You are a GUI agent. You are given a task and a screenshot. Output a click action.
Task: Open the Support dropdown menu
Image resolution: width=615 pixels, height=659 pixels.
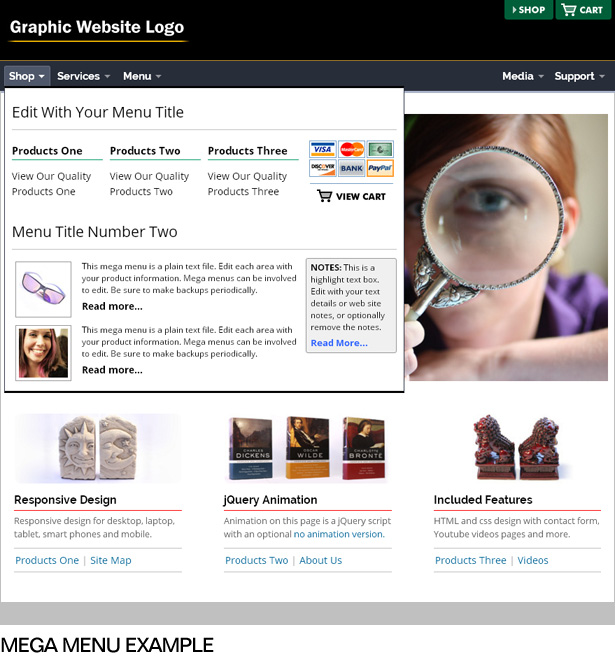(x=579, y=76)
